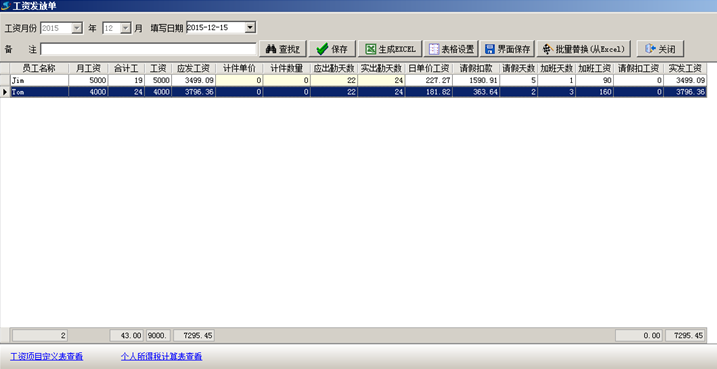Click the 实发工资 column header

tap(685, 69)
